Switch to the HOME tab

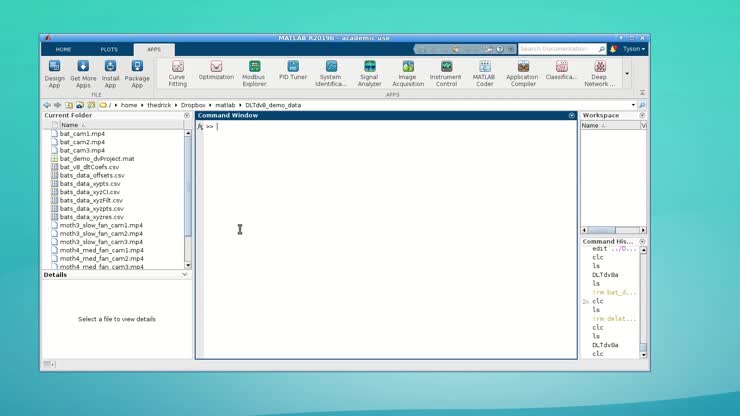(x=63, y=49)
